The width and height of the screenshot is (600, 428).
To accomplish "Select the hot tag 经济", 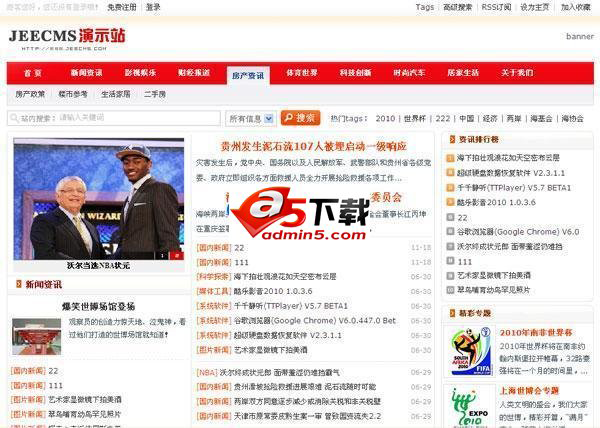I will [x=490, y=119].
